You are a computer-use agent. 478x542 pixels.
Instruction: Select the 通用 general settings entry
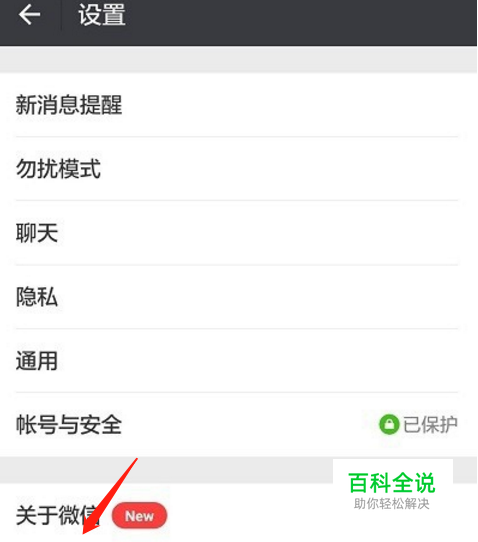(x=238, y=361)
